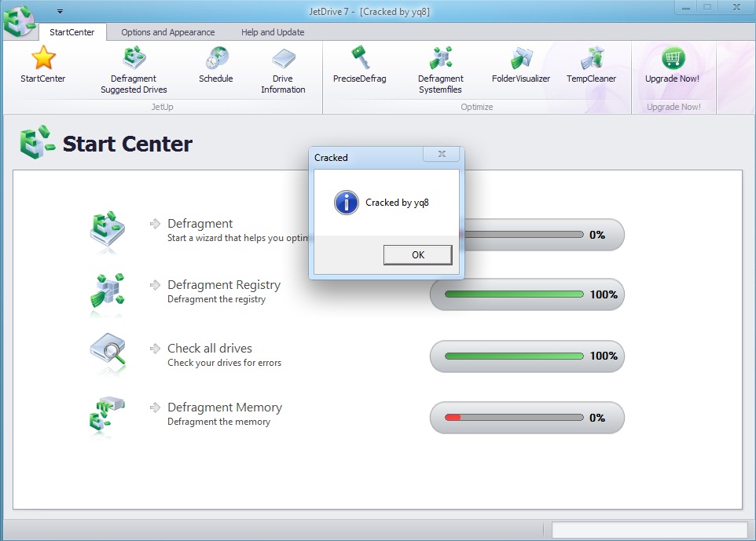Click the StartCenter star icon
Image resolution: width=756 pixels, height=541 pixels.
[x=43, y=57]
